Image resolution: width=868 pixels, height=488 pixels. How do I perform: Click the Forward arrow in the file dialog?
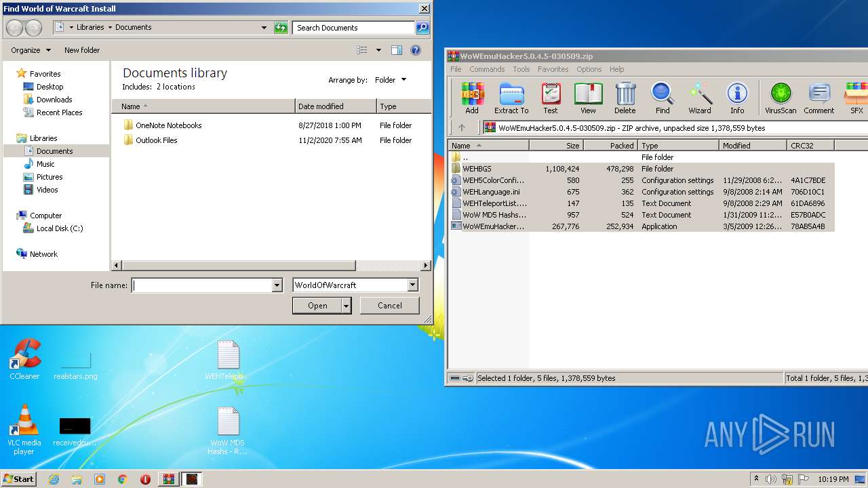pos(33,28)
